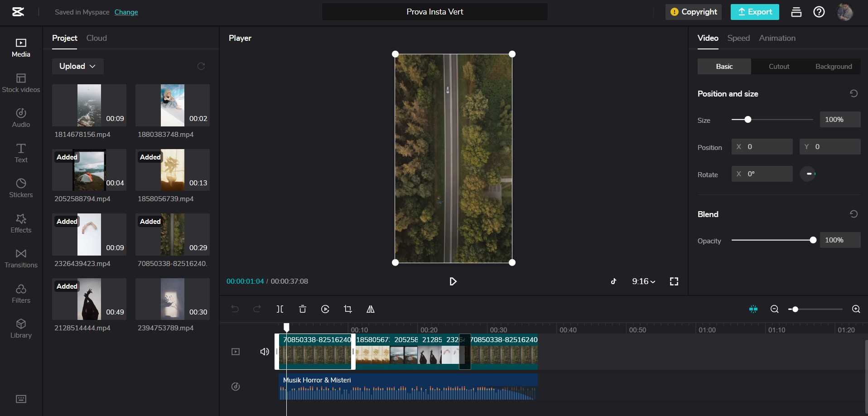The width and height of the screenshot is (868, 416).
Task: Click the rotate dial control
Action: tap(808, 174)
